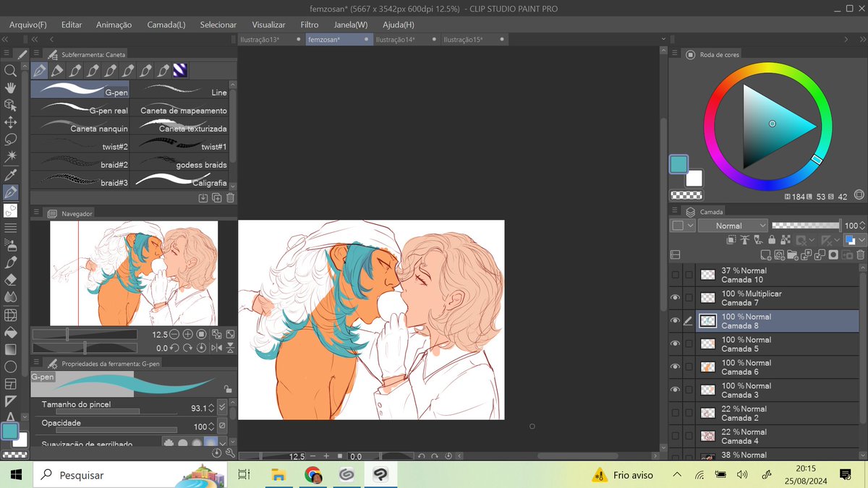This screenshot has height=488, width=868.
Task: Open the Color Wheel panel menu
Action: tap(674, 54)
